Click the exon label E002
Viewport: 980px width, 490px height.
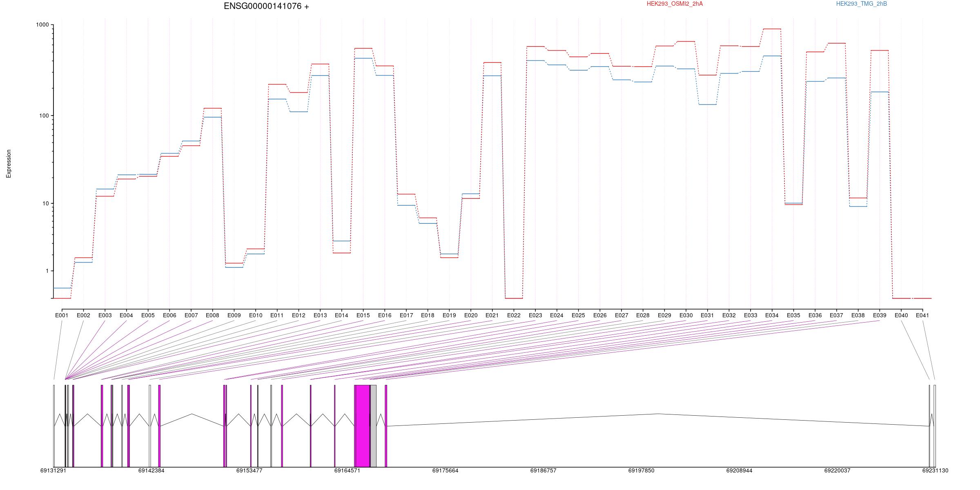tap(83, 315)
